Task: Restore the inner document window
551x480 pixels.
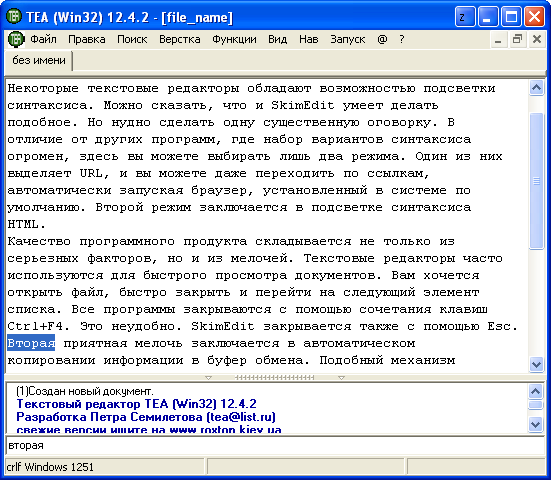Action: coord(517,39)
